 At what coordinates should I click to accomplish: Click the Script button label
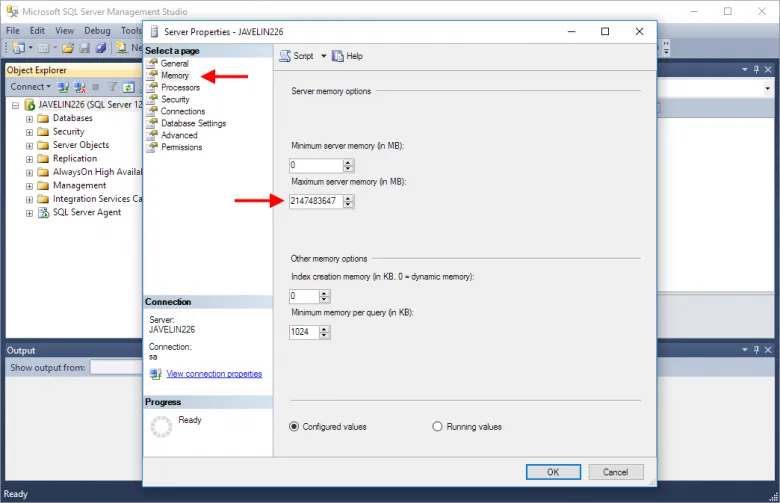tap(303, 56)
